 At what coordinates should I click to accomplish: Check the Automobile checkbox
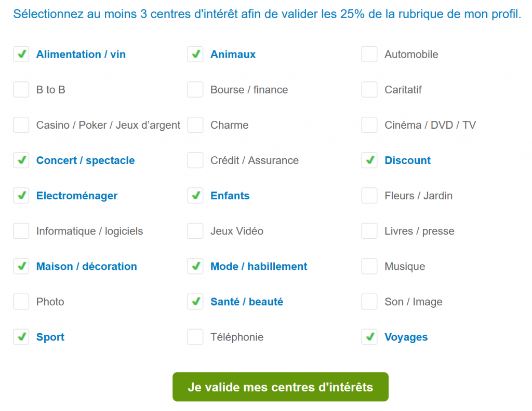369,54
